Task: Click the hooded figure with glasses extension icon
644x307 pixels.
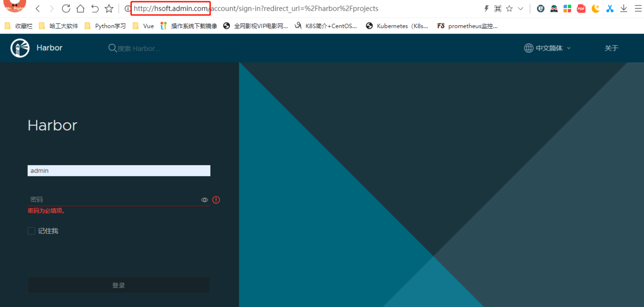Action: click(554, 9)
